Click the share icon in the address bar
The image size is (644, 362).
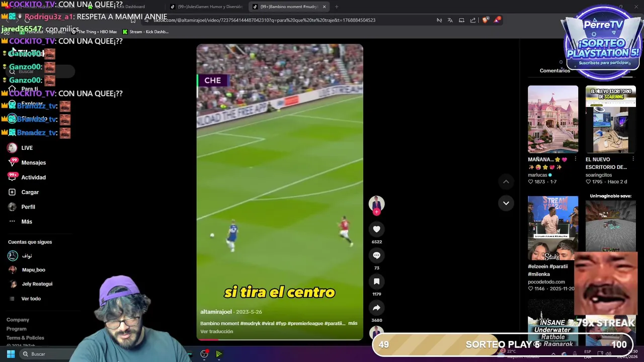[473, 20]
